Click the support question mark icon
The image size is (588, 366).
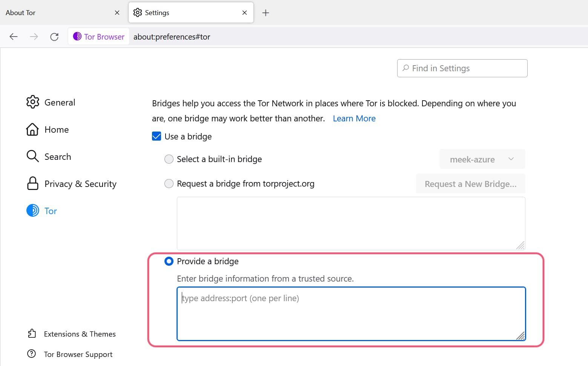pos(32,354)
